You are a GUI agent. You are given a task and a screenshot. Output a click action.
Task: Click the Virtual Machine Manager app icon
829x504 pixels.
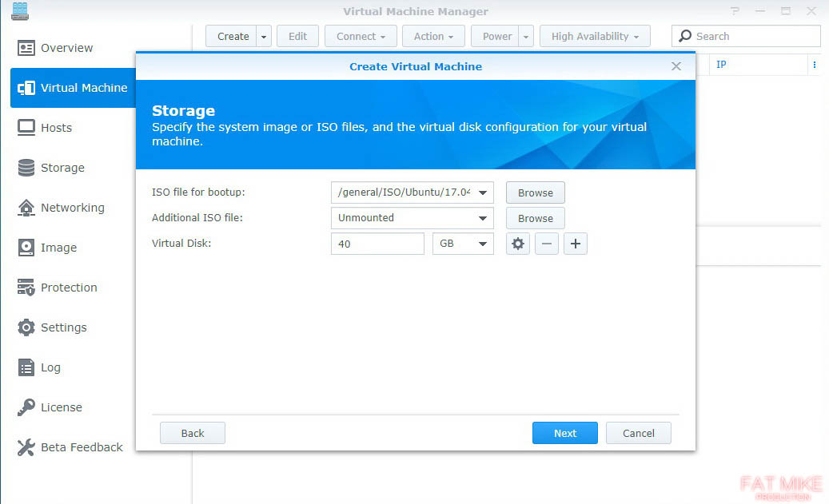pyautogui.click(x=20, y=11)
